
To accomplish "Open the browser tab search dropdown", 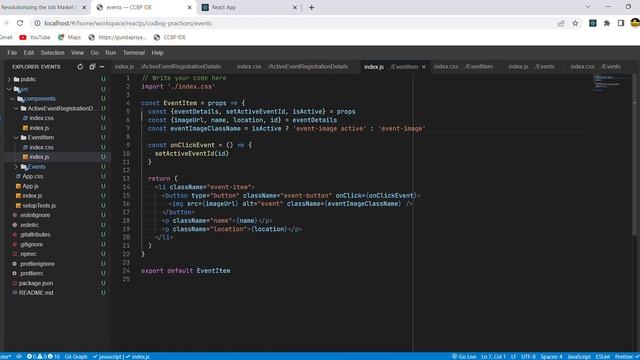I will pyautogui.click(x=588, y=7).
